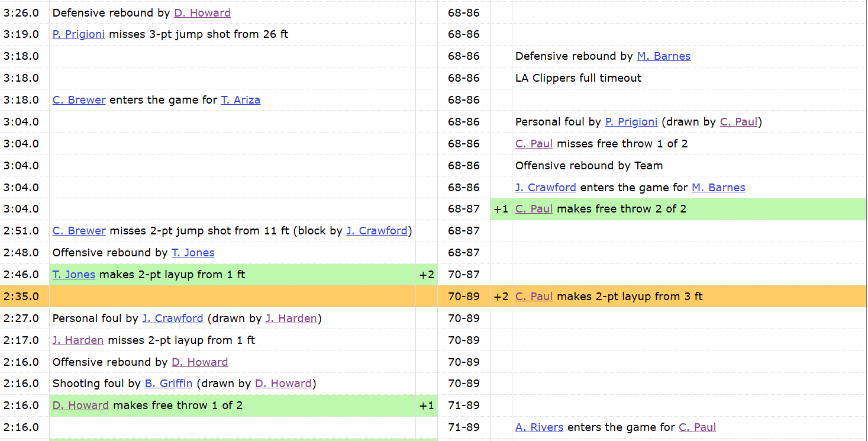Viewport: 868px width, 441px height.
Task: Click A. Rivers link entering game for C. Paul
Action: click(x=539, y=427)
